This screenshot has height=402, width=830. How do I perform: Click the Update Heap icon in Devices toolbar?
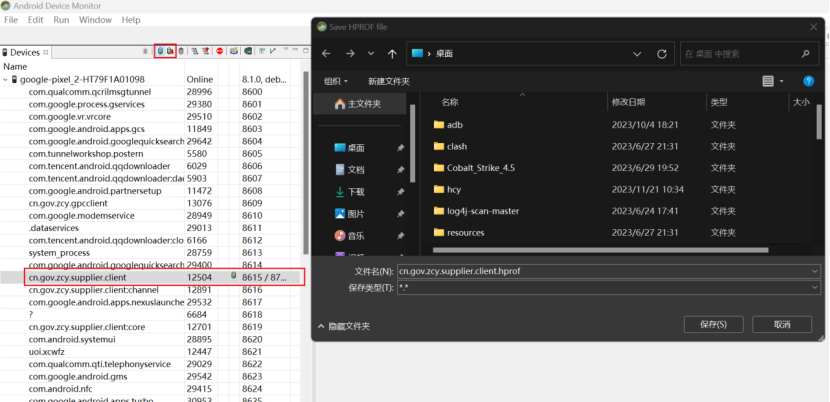click(160, 51)
